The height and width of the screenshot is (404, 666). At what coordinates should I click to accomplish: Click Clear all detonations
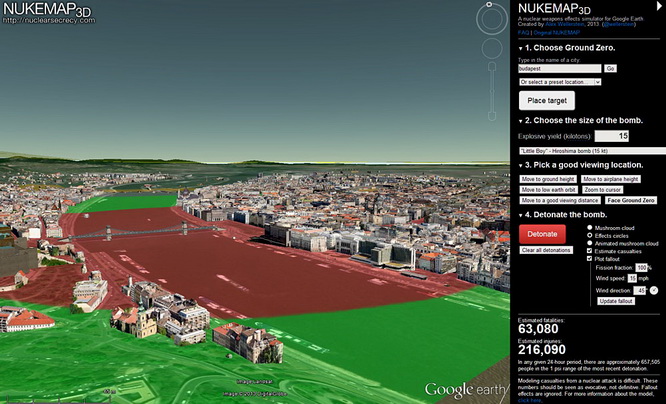(x=546, y=250)
